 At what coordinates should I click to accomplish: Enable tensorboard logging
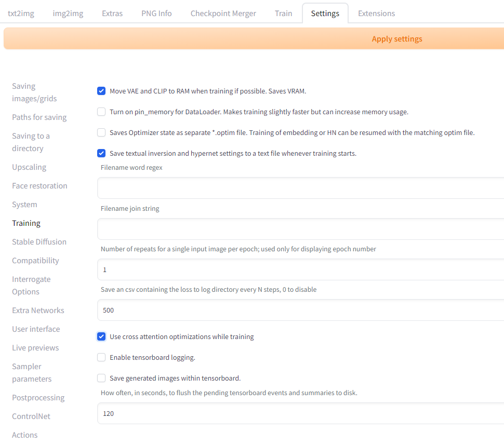101,357
